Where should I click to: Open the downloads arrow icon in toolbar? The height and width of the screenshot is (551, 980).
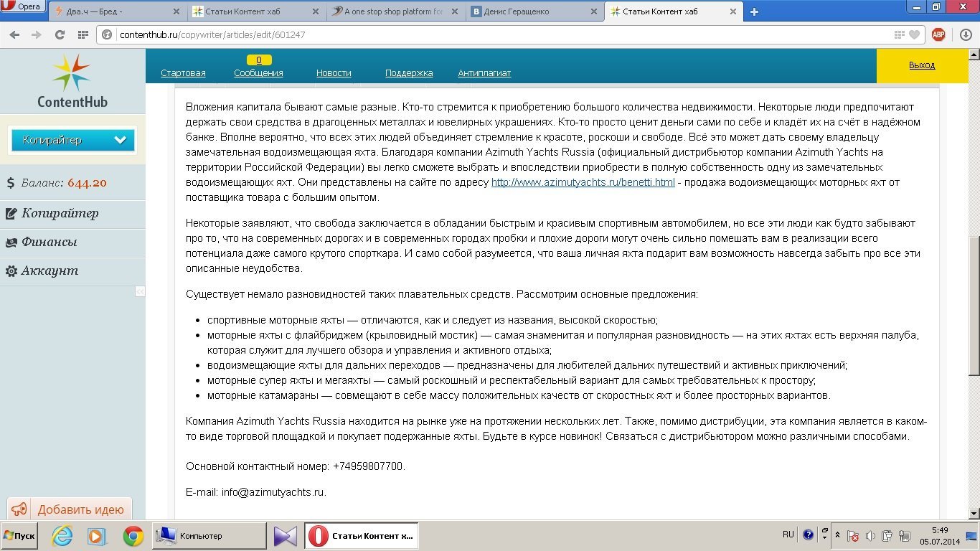point(966,34)
